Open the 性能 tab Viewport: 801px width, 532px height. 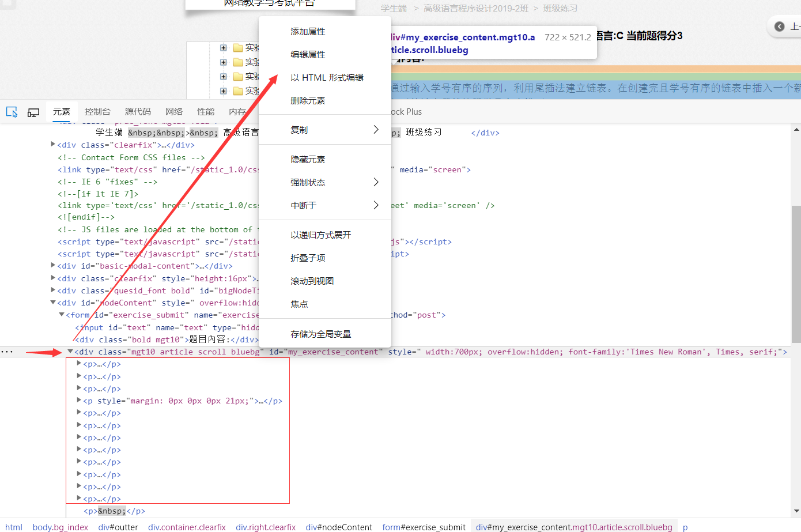coord(206,112)
